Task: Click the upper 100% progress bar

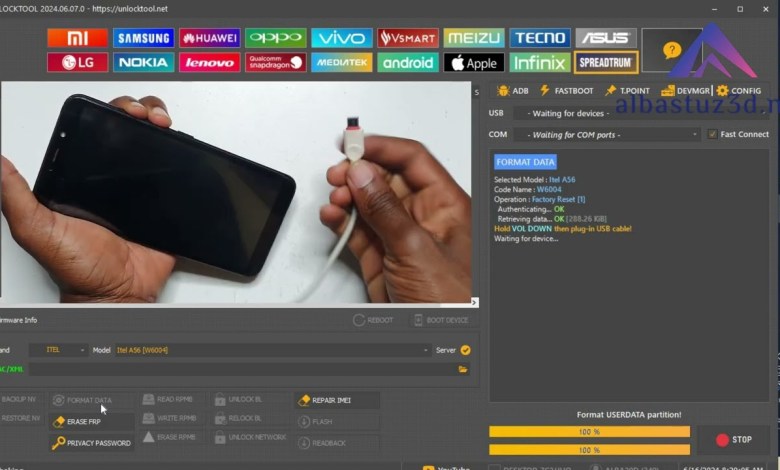Action: pos(589,432)
